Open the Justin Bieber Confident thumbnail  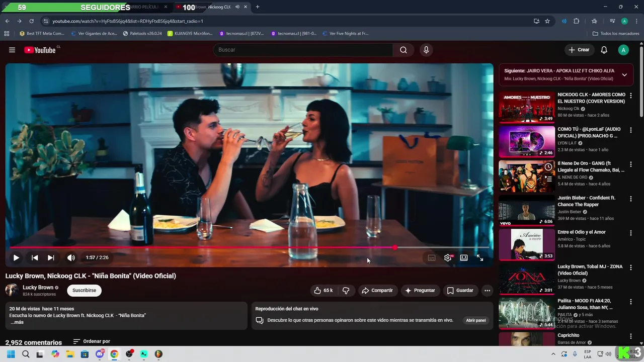coord(527,210)
